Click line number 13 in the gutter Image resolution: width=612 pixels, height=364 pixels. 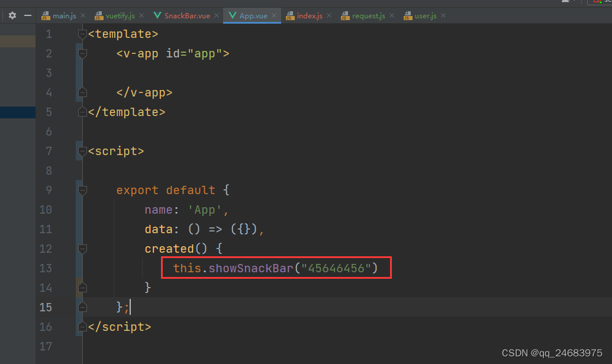tap(46, 268)
